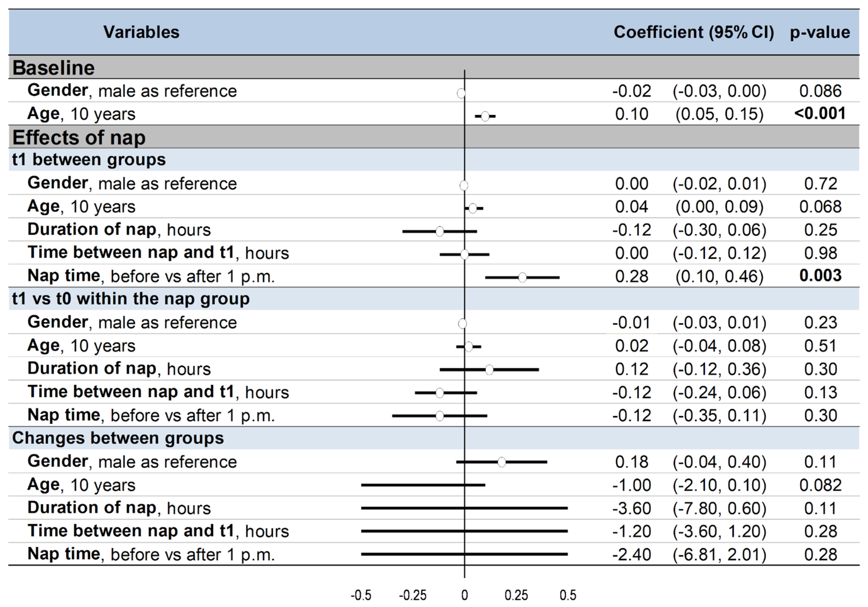Click the confidence interval (-6.81, 2.01)

[x=719, y=555]
